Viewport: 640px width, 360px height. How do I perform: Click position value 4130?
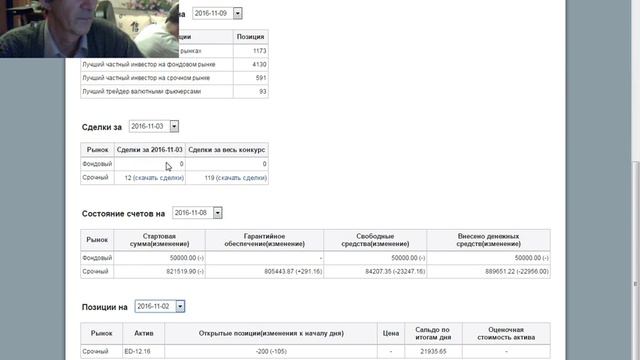[x=259, y=64]
